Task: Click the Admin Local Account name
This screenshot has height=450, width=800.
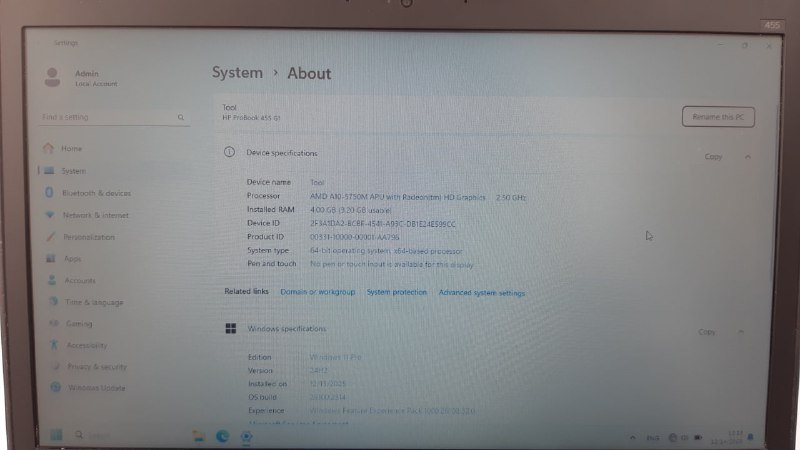Action: [96, 78]
